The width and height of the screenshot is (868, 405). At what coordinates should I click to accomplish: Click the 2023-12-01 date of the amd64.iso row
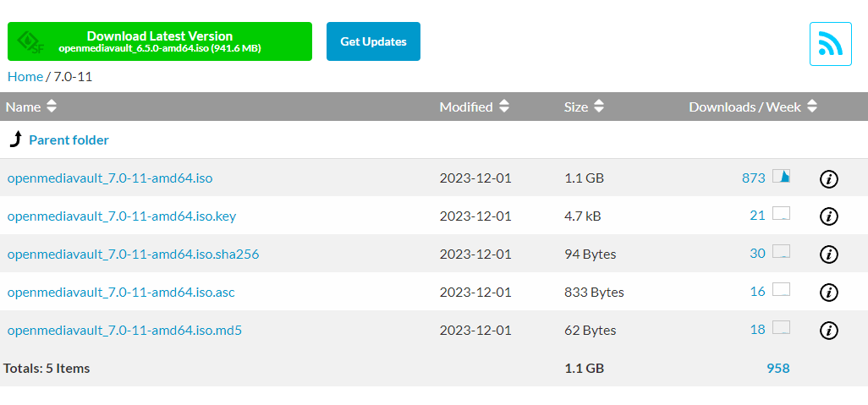(475, 178)
